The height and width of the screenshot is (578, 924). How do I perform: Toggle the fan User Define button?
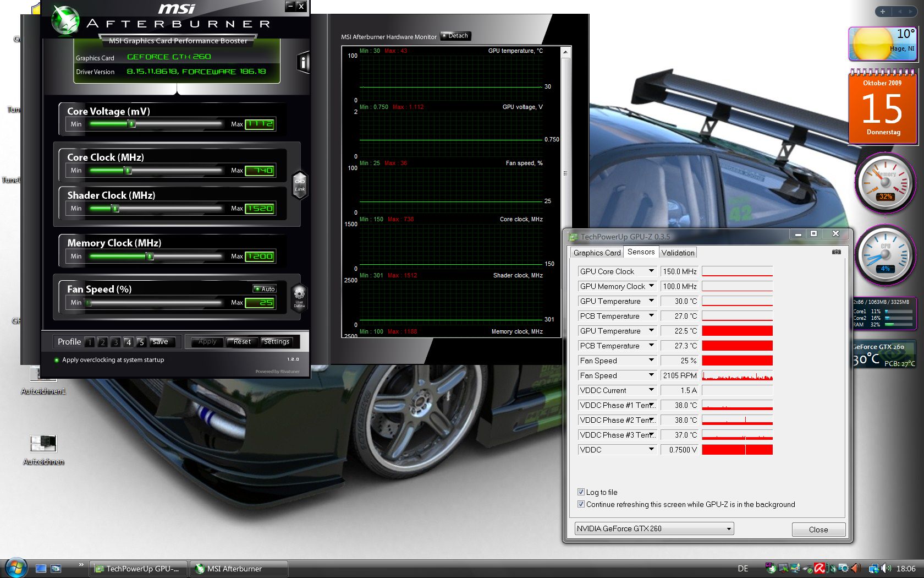point(299,297)
